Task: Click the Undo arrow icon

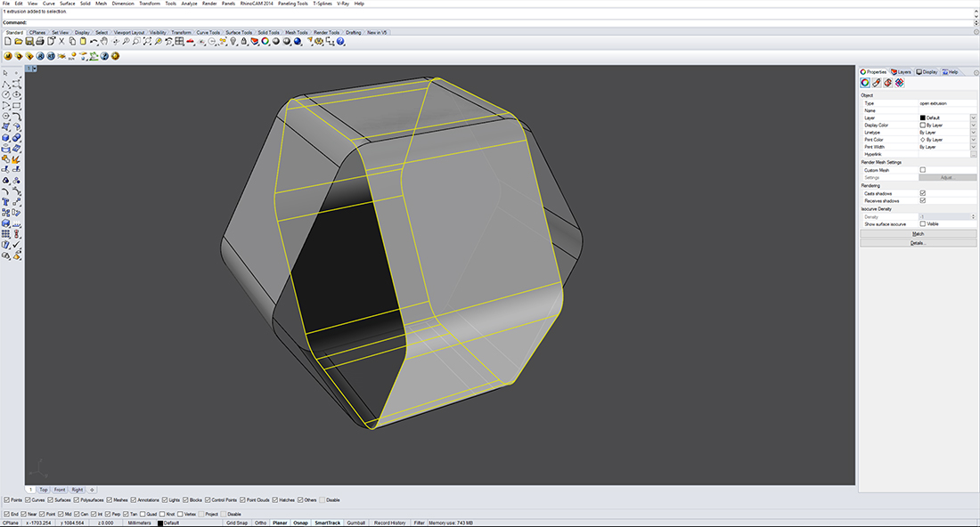Action: [x=94, y=42]
